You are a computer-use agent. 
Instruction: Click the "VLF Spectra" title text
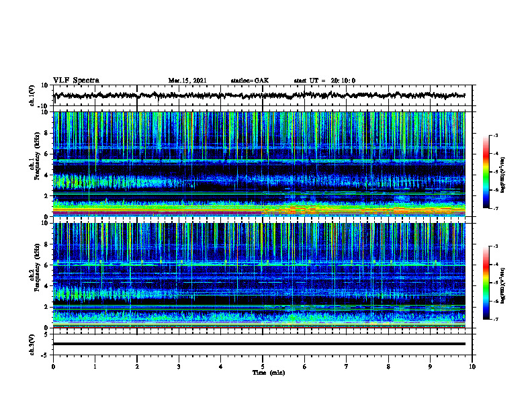pos(76,81)
